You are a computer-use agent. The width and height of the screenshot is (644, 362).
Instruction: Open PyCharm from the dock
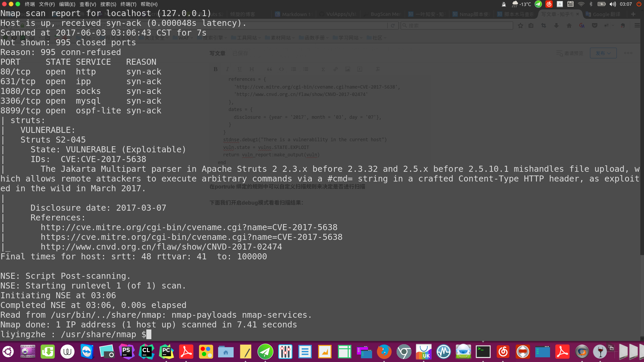166,352
